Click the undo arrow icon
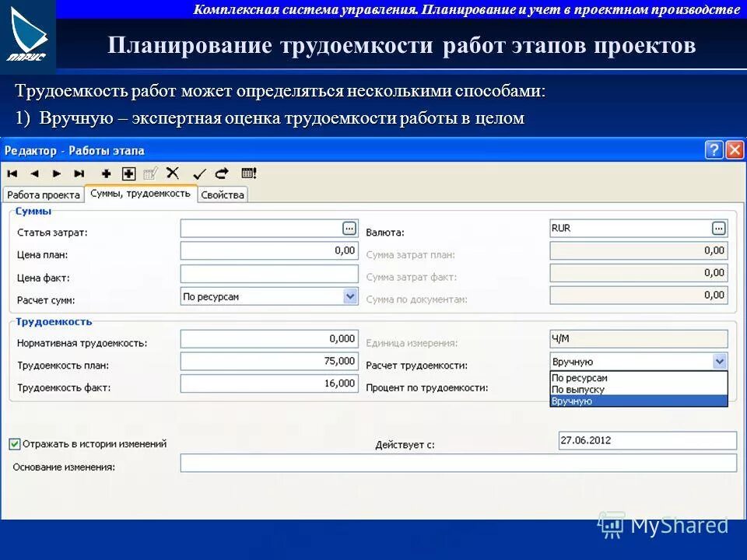Screen dimensions: 747x560 (220, 172)
